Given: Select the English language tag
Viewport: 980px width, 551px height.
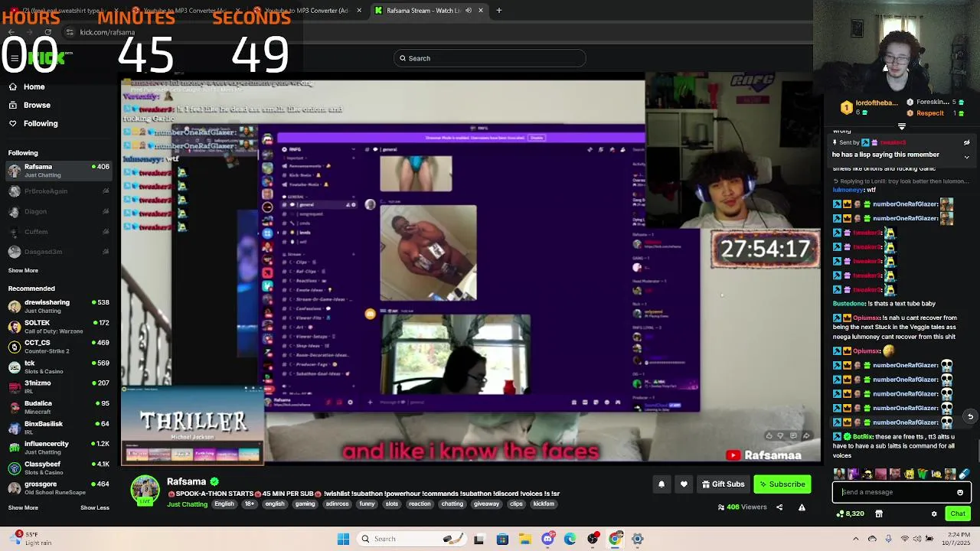Looking at the screenshot, I should pyautogui.click(x=224, y=504).
